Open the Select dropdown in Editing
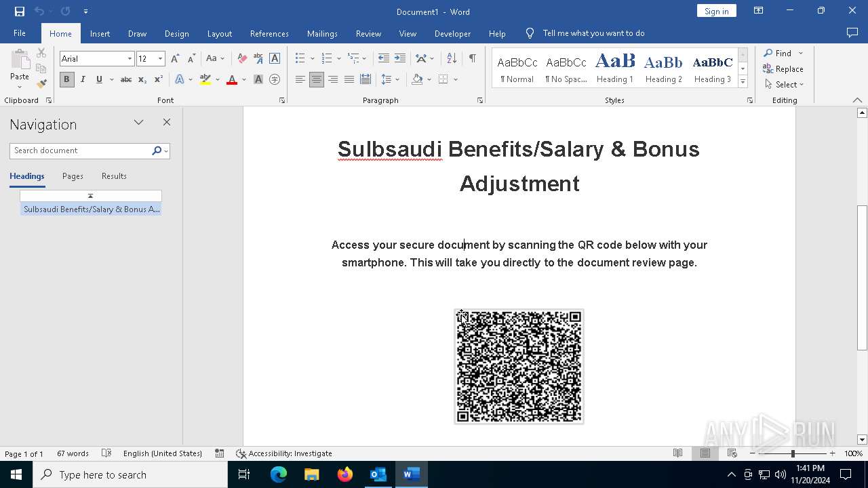Screen dimensions: 868x488 (x=784, y=85)
